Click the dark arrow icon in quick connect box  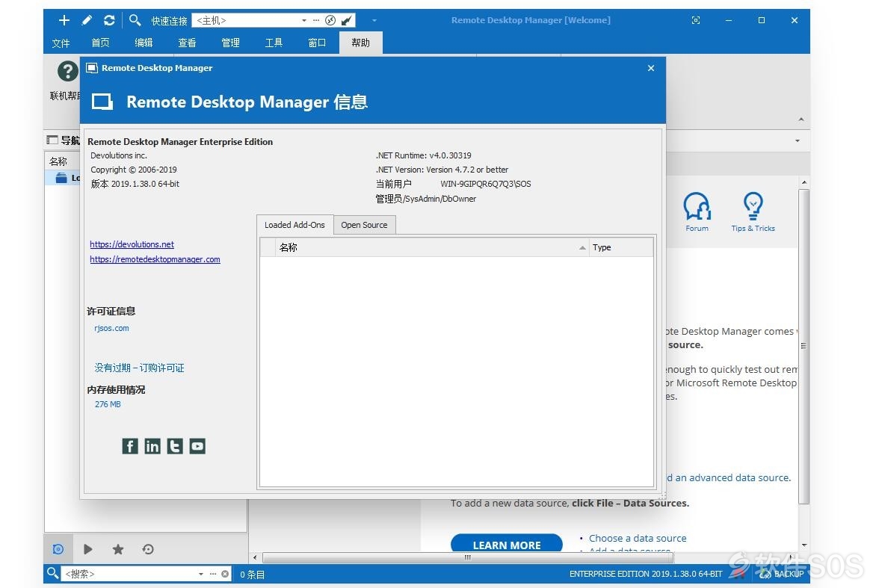click(x=347, y=21)
